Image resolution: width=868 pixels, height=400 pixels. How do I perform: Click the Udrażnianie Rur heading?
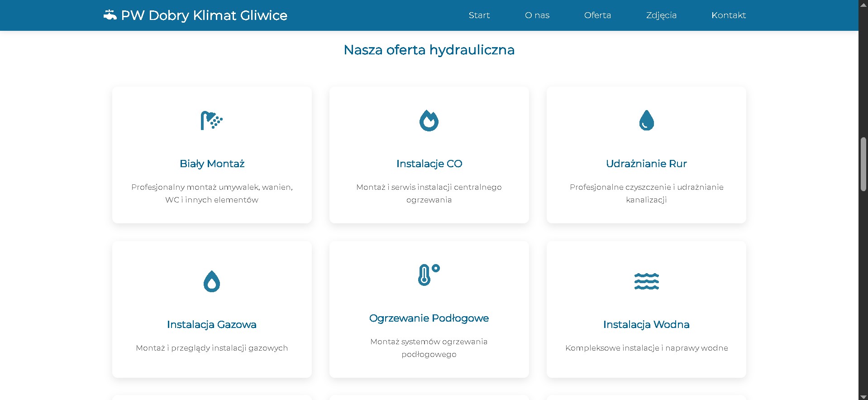(646, 164)
